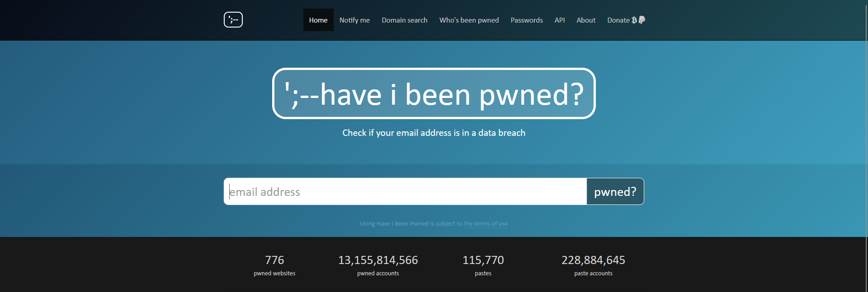Go to the Notify me page
The height and width of the screenshot is (292, 868).
354,20
